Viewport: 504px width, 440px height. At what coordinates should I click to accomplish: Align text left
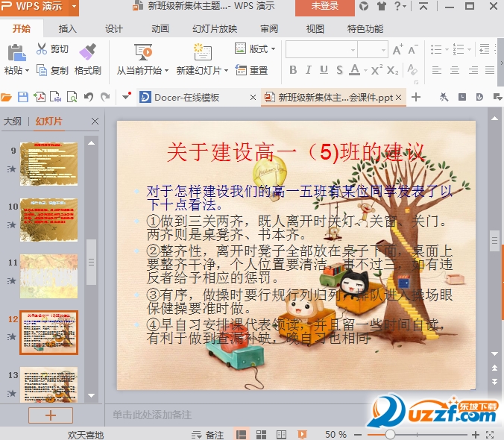(436, 70)
